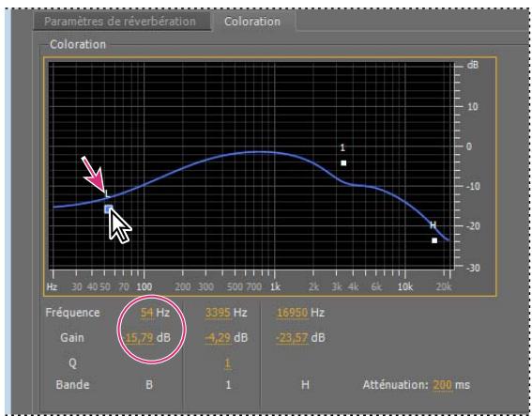The width and height of the screenshot is (532, 416).
Task: Click the 0 dB scale label
Action: (x=468, y=146)
